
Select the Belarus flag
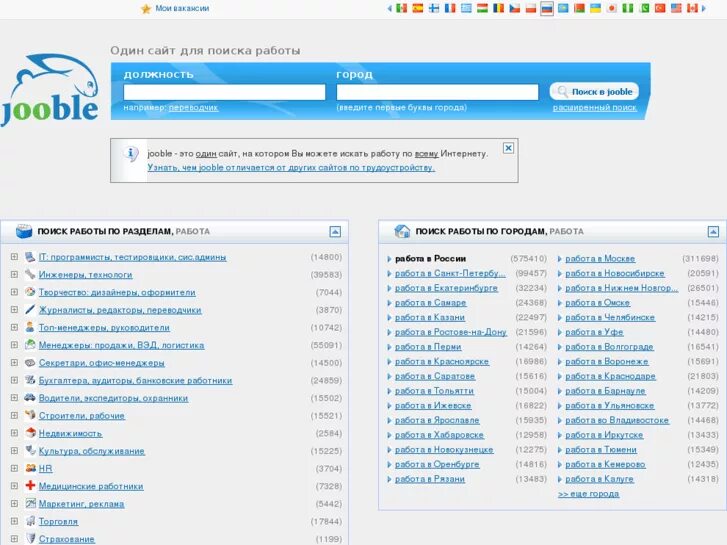point(579,8)
